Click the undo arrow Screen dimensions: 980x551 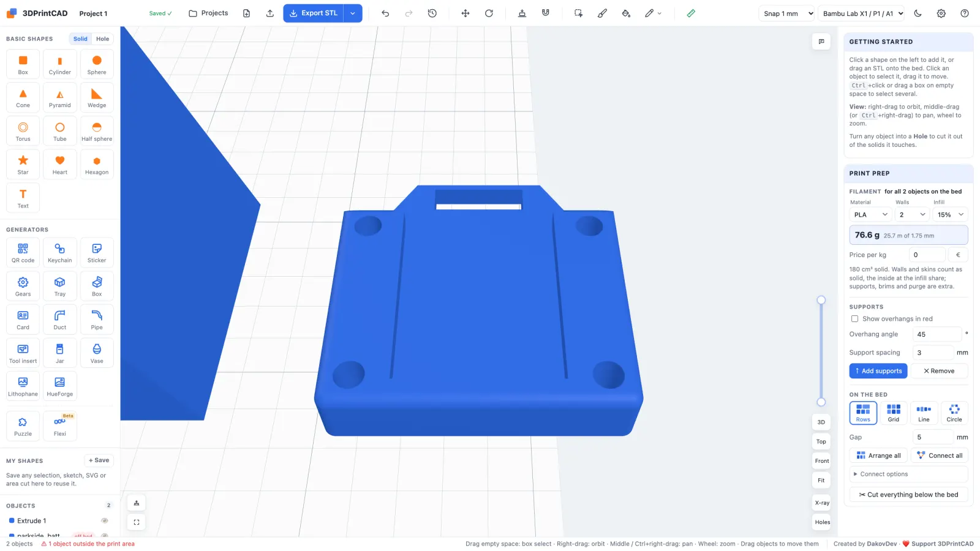point(385,13)
